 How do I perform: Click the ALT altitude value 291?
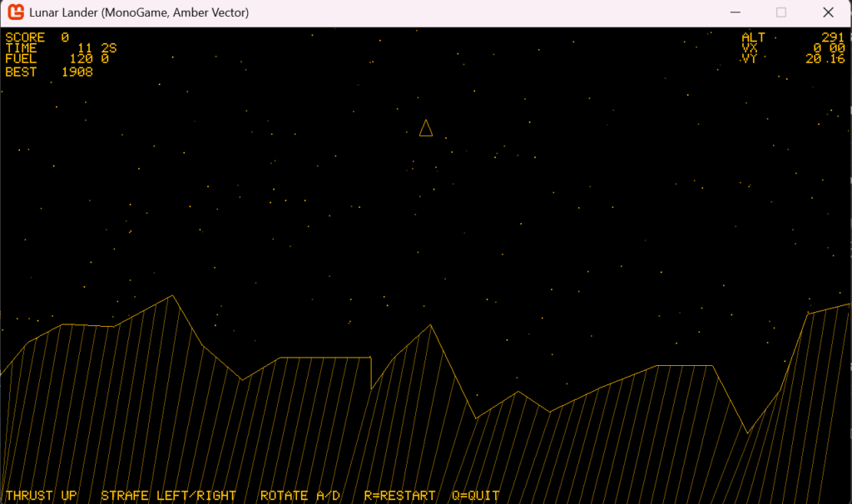pyautogui.click(x=832, y=37)
